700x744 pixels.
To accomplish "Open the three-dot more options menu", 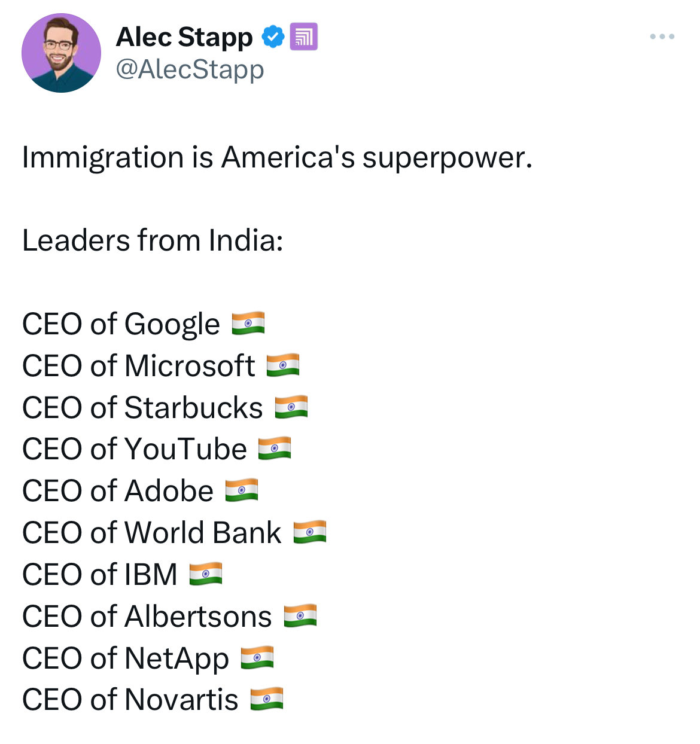I will 662,37.
